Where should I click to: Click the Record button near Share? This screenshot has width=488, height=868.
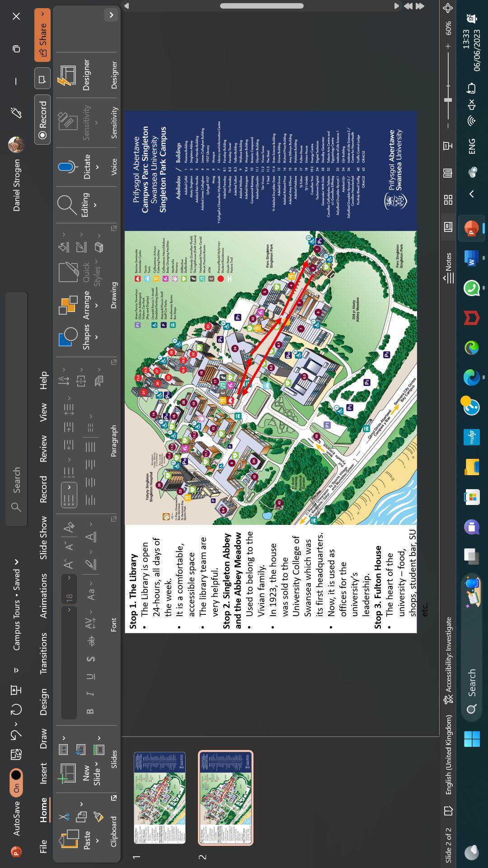42,119
